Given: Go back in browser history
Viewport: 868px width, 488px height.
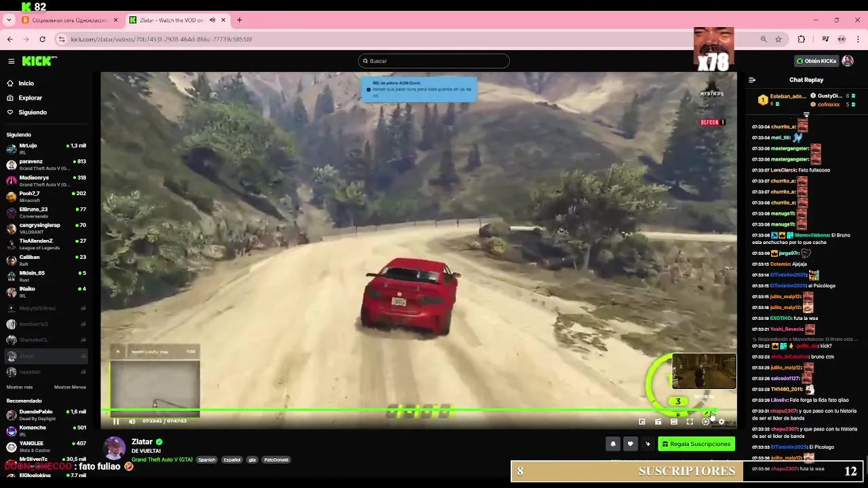Looking at the screenshot, I should [10, 39].
